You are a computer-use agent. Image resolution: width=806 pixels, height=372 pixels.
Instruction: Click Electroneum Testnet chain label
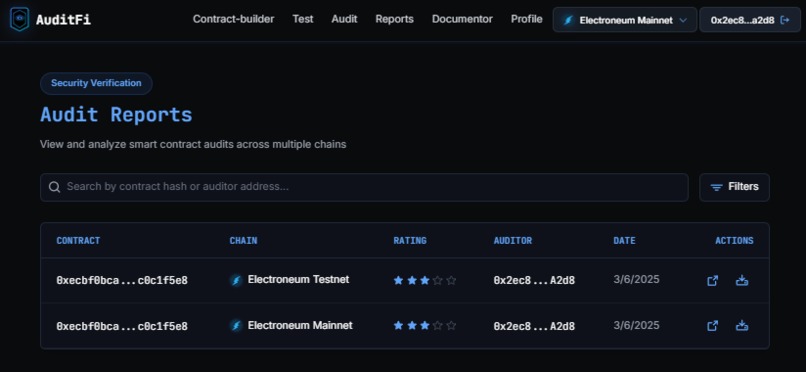298,280
